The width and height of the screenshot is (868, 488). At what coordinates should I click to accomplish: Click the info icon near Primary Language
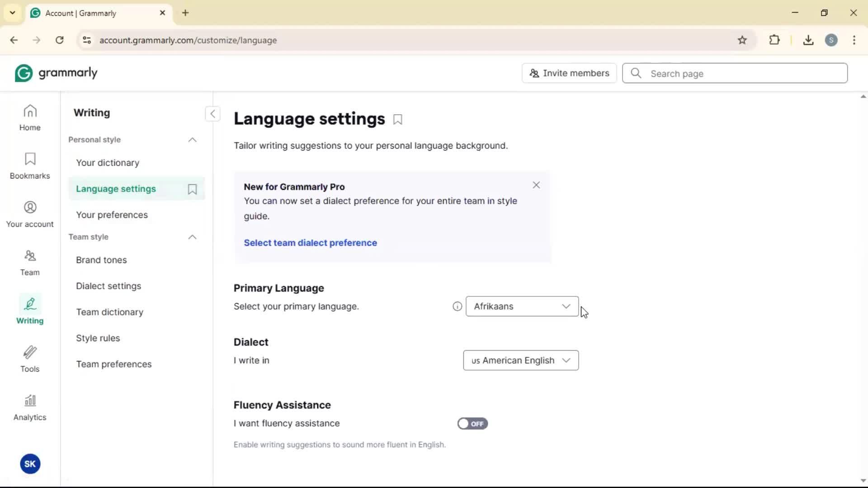point(457,306)
